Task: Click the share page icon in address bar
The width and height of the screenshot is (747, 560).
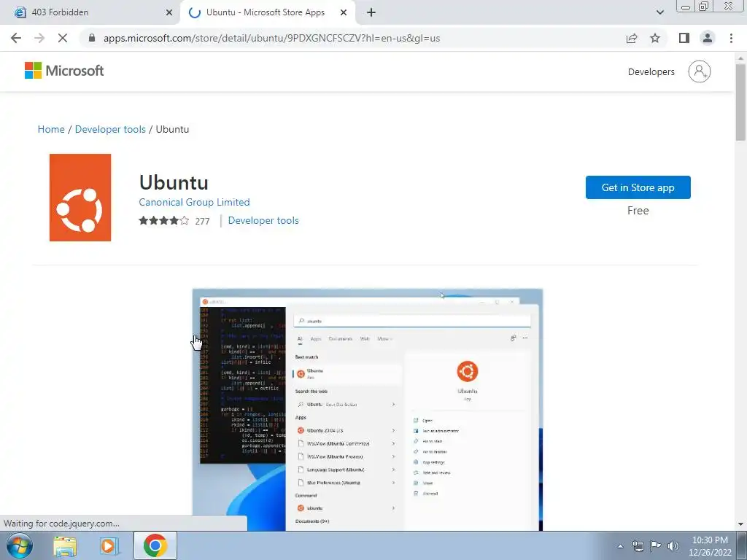Action: tap(632, 38)
